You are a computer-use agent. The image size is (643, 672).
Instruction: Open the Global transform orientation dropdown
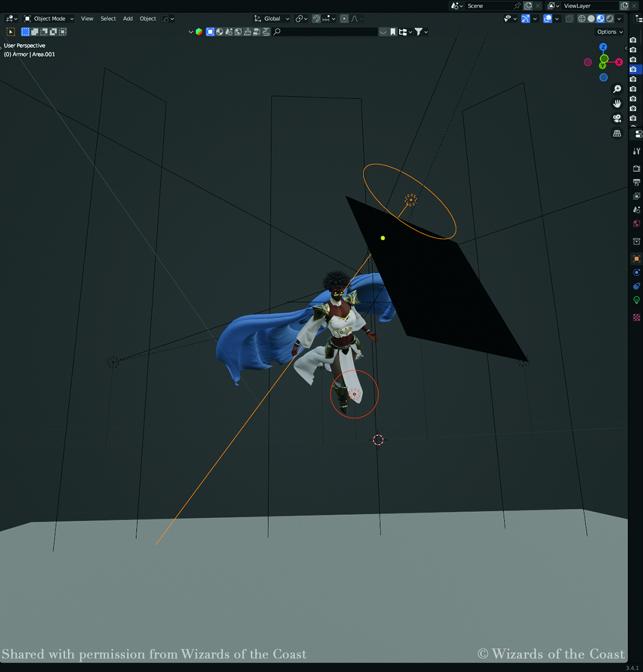click(x=272, y=19)
